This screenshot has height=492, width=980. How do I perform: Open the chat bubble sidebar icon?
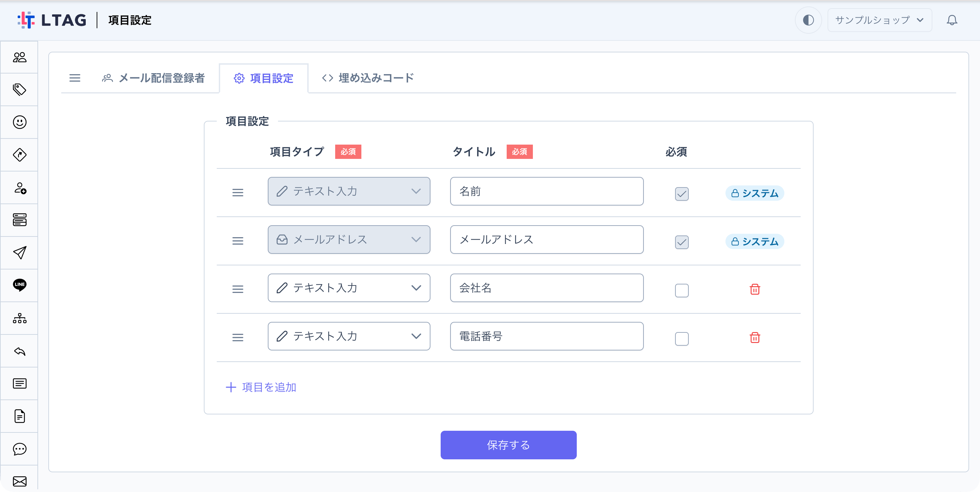19,449
